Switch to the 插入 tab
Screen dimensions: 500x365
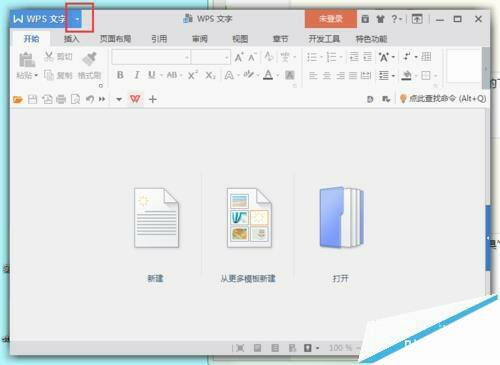click(x=72, y=39)
